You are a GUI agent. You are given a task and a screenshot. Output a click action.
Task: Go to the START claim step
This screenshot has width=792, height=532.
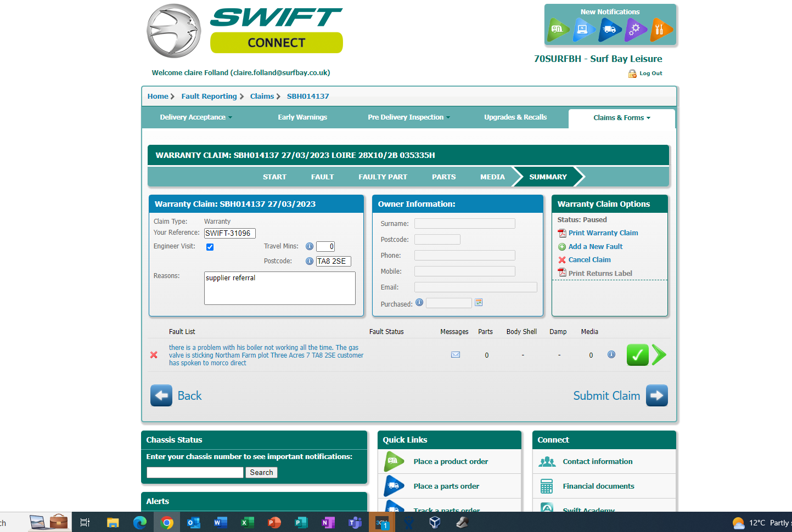tap(274, 177)
